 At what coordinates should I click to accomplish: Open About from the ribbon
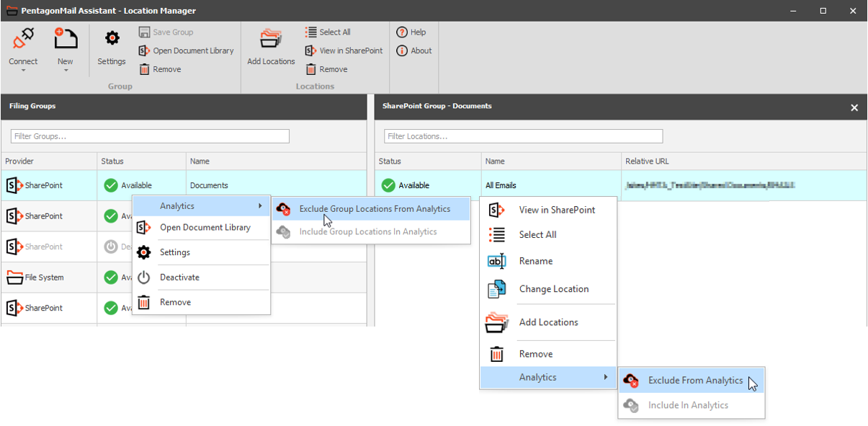pos(414,51)
